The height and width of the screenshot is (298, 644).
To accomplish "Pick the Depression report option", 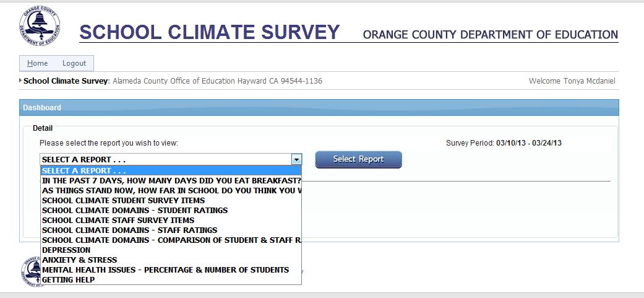I will click(66, 250).
